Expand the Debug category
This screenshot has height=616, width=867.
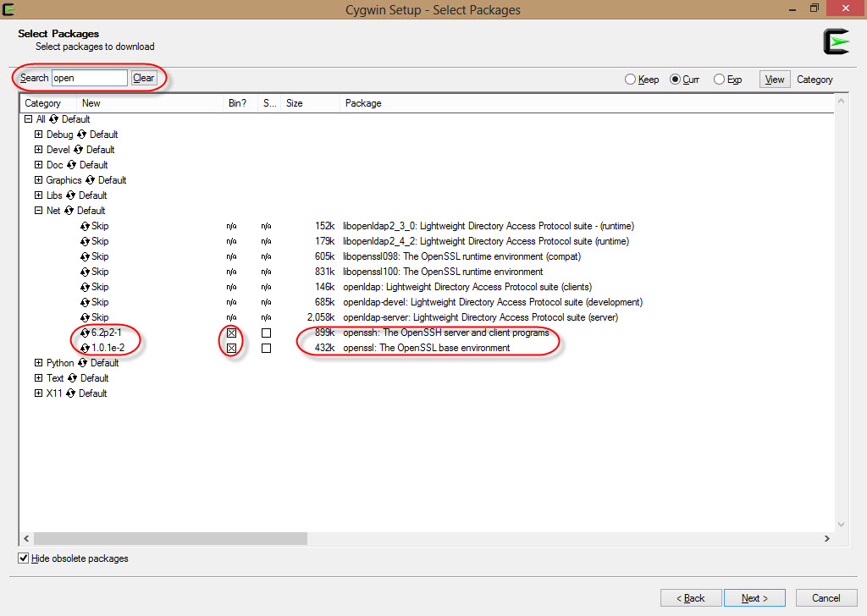[x=38, y=135]
